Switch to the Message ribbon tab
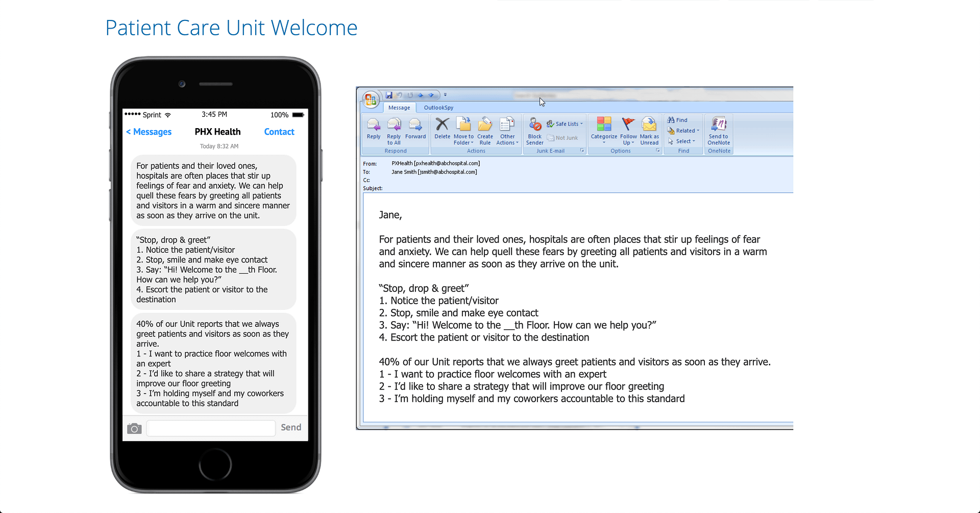 coord(399,108)
